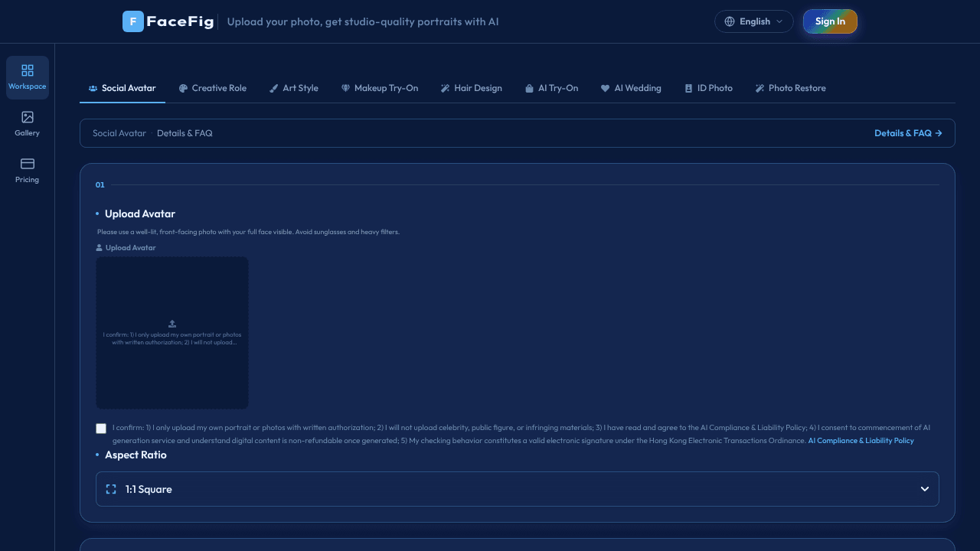Image resolution: width=980 pixels, height=551 pixels.
Task: Click the FaceFig logo icon
Action: [x=133, y=21]
